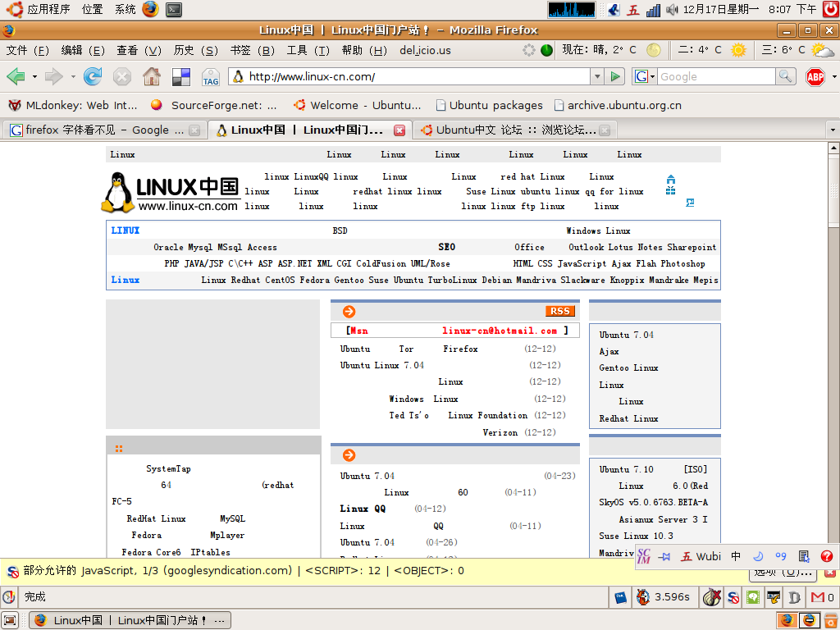Click the Linux中国 taskbar window button

(130, 620)
